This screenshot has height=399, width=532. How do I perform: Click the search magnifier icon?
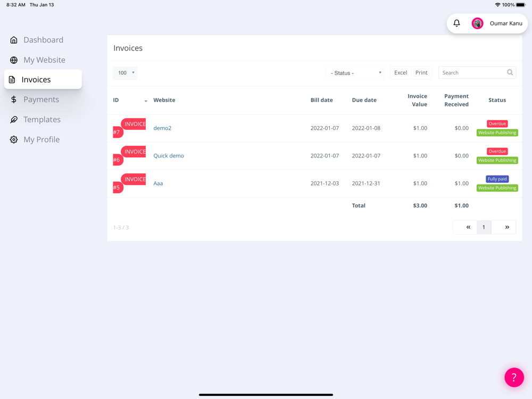pos(510,72)
